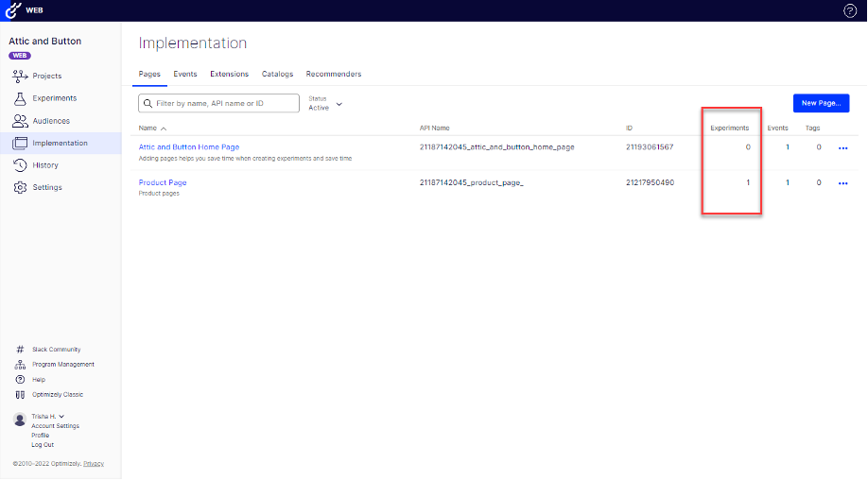868x480 pixels.
Task: Click the History clock icon
Action: click(x=20, y=165)
